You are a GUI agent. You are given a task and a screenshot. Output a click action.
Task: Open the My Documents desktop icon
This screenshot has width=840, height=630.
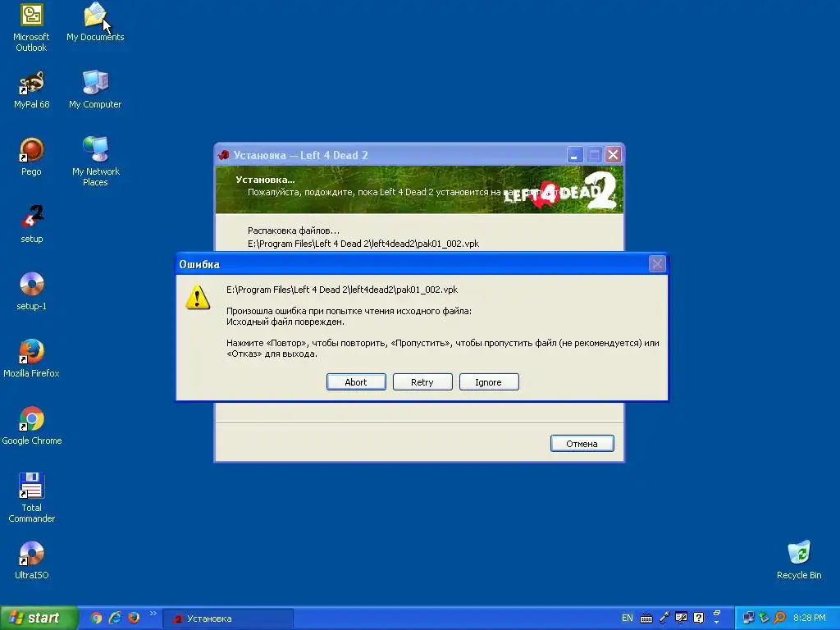[95, 22]
